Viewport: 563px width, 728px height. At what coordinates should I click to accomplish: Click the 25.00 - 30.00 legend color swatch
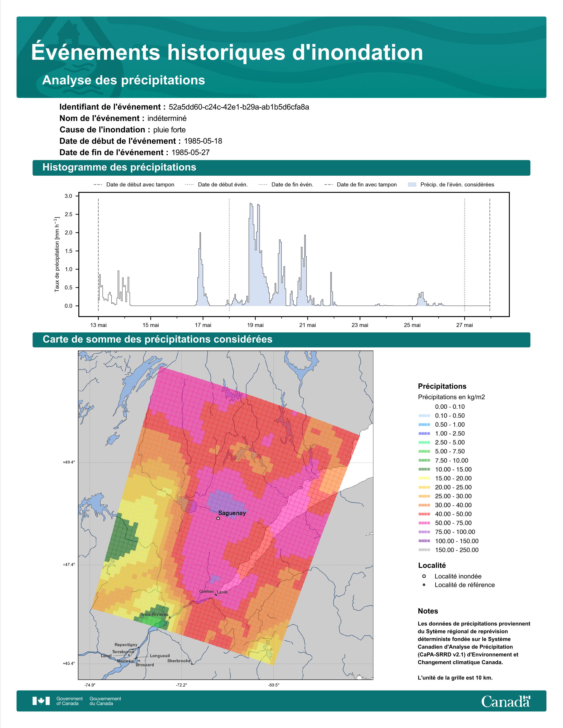point(424,496)
